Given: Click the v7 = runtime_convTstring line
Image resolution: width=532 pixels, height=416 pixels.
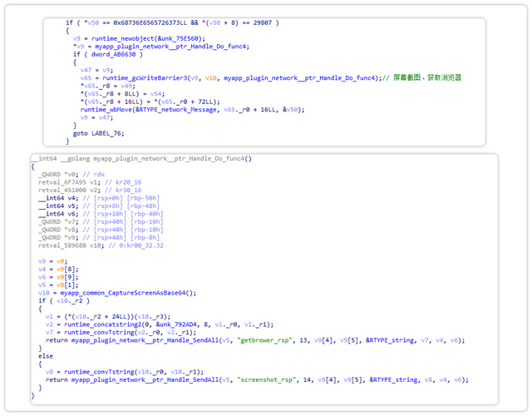Looking at the screenshot, I should click(x=121, y=333).
